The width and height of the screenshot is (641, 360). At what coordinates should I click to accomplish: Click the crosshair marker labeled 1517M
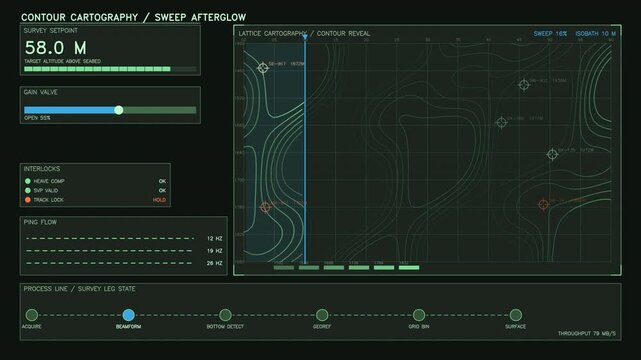pos(502,122)
